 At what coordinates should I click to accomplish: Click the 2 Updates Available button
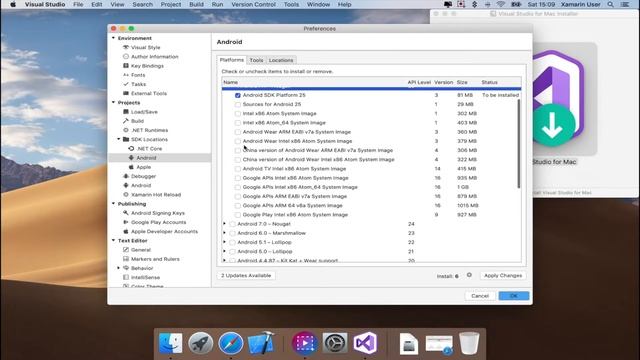(246, 276)
